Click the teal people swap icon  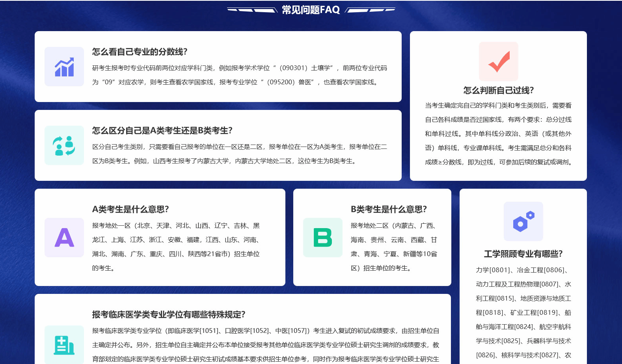tap(64, 145)
